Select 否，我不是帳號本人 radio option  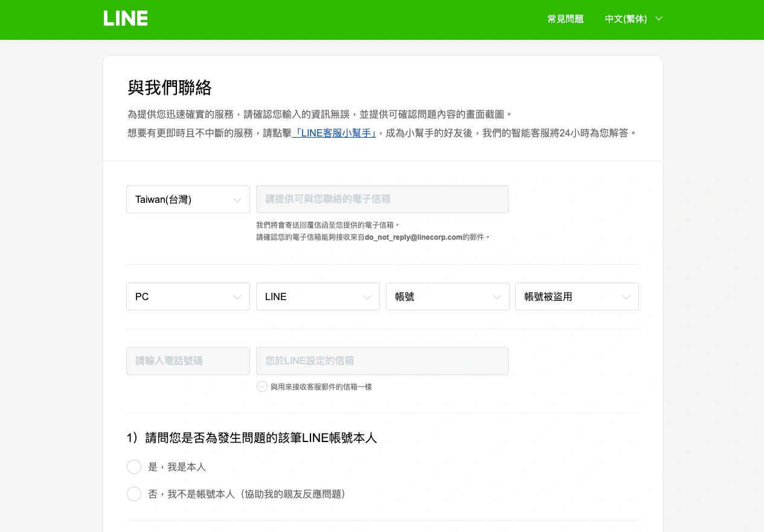(x=134, y=493)
